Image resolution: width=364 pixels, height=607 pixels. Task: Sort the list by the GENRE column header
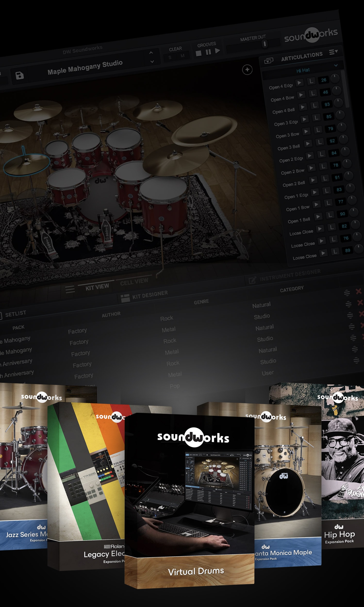[x=201, y=302]
